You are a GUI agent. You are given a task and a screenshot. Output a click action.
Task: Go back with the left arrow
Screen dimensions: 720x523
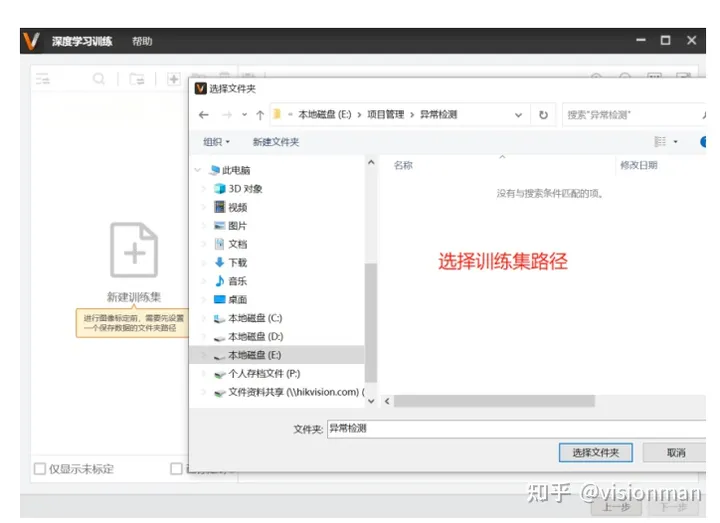[x=204, y=115]
